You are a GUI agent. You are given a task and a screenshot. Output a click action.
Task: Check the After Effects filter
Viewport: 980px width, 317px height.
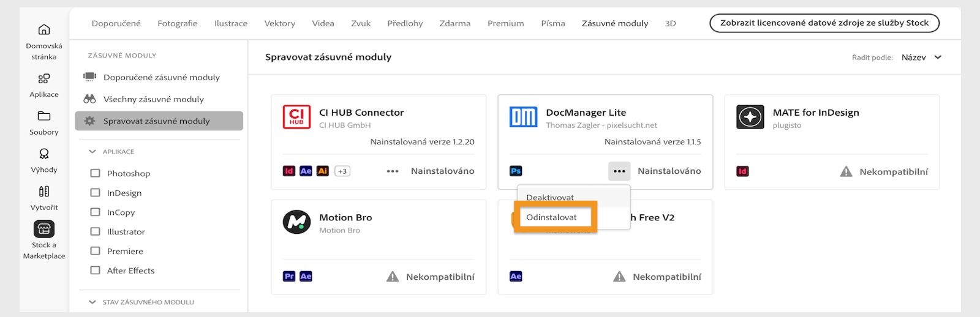(95, 270)
